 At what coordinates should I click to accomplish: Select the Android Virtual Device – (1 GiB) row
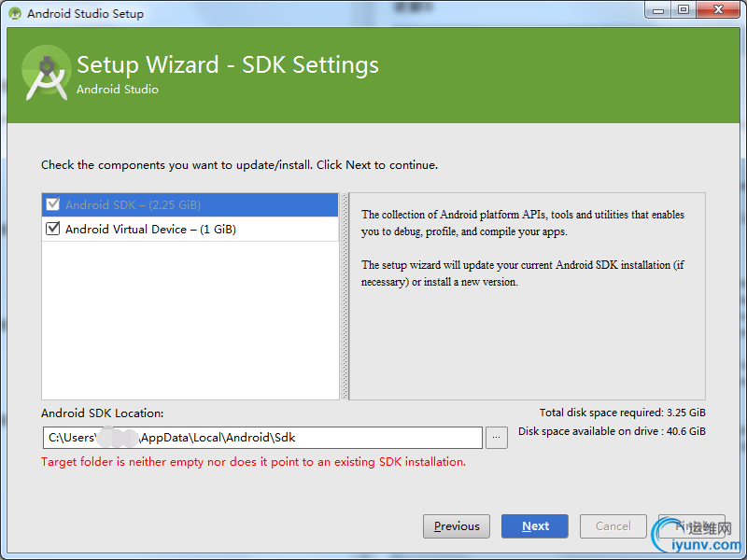coord(187,229)
